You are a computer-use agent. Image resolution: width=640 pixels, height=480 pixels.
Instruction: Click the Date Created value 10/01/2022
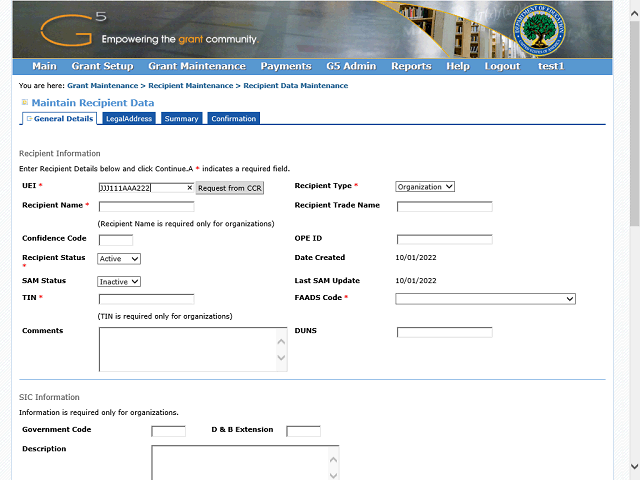pos(416,258)
